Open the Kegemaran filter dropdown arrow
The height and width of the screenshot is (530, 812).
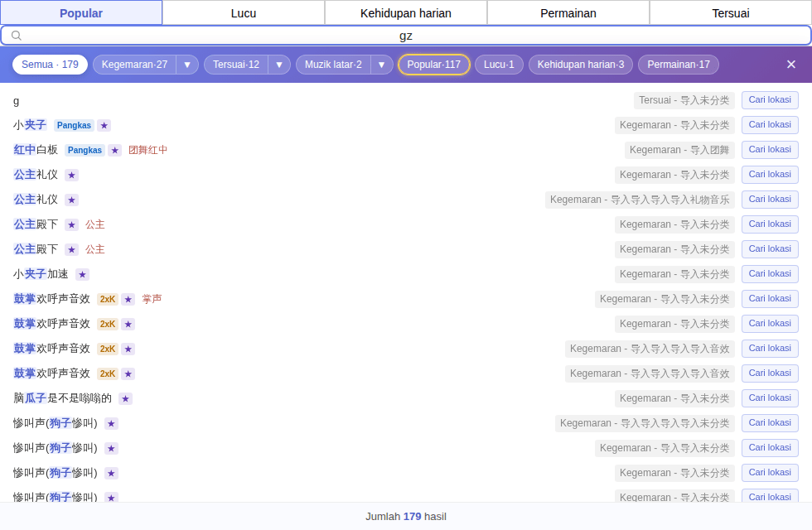click(187, 65)
